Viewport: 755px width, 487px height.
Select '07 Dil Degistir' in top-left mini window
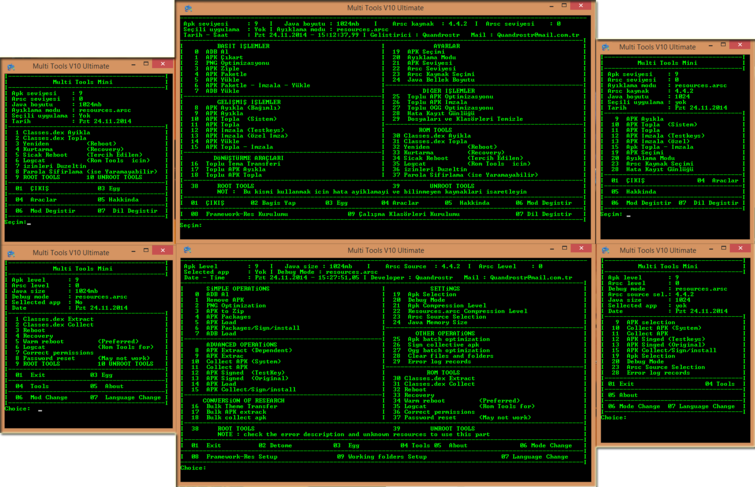click(x=127, y=211)
